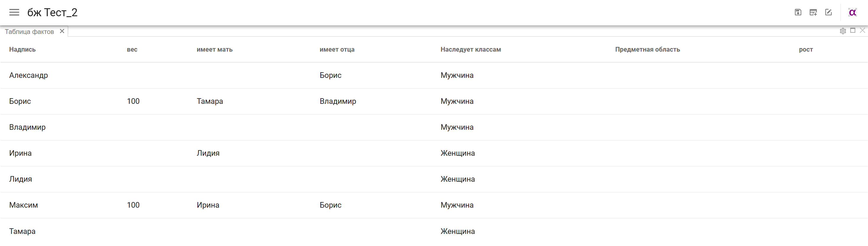The height and width of the screenshot is (246, 868).
Task: Select the Александр row label
Action: (29, 76)
